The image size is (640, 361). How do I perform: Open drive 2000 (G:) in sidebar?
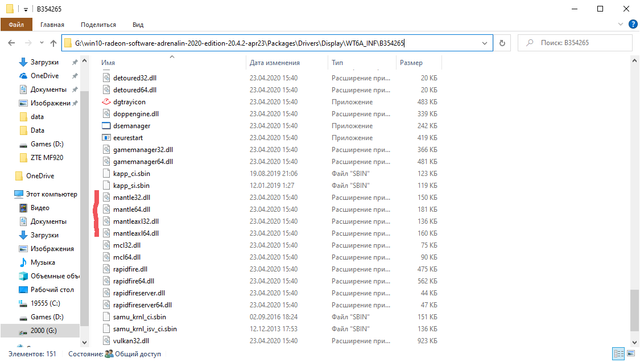pos(43,331)
